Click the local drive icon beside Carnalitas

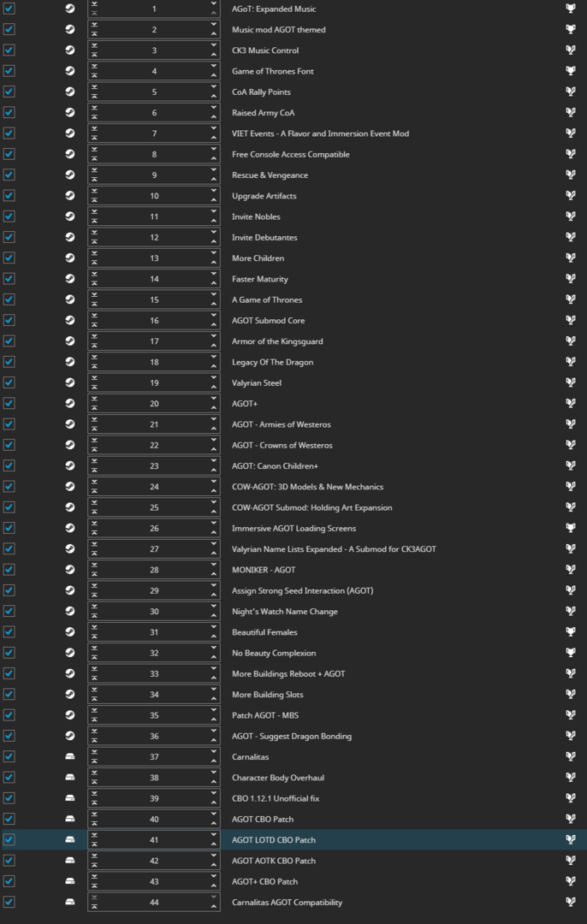tap(69, 756)
